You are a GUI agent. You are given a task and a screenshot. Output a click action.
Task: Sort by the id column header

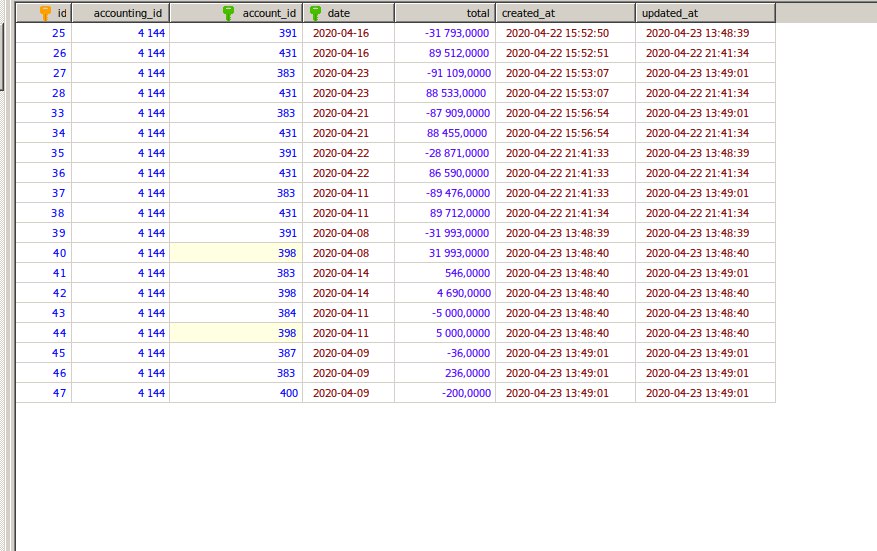click(x=44, y=13)
